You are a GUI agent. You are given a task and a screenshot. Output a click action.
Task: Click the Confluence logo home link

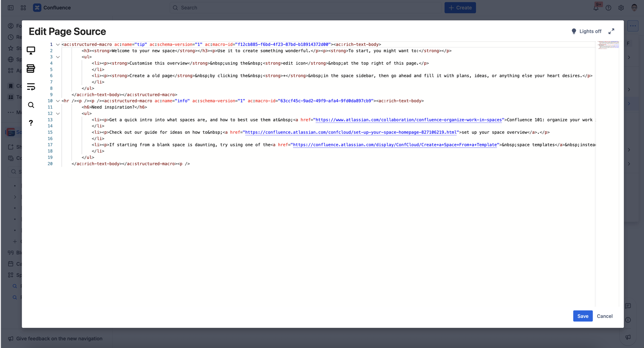pos(52,8)
